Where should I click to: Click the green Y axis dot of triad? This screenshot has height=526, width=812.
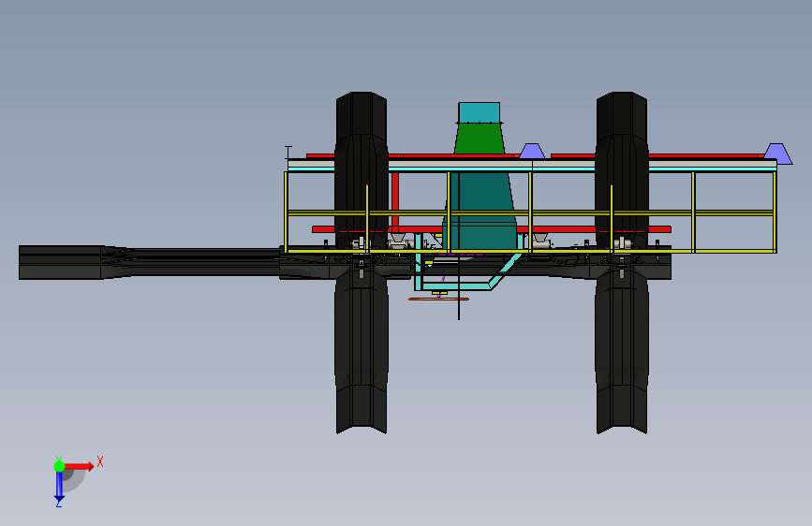point(59,466)
